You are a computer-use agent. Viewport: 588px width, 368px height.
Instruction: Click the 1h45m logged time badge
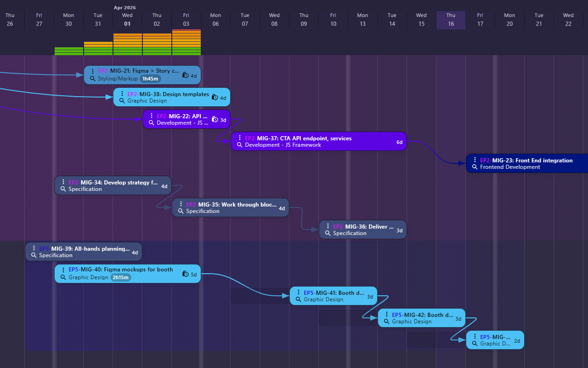point(150,79)
